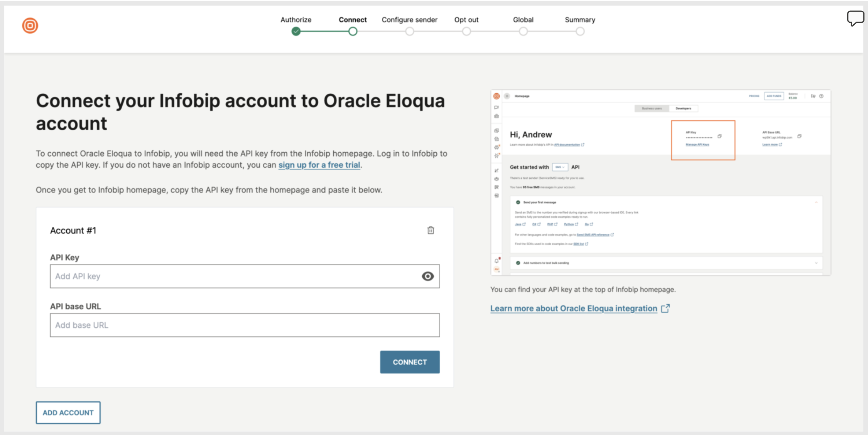Click the Global step circle
Image resolution: width=868 pixels, height=435 pixels.
(x=523, y=32)
